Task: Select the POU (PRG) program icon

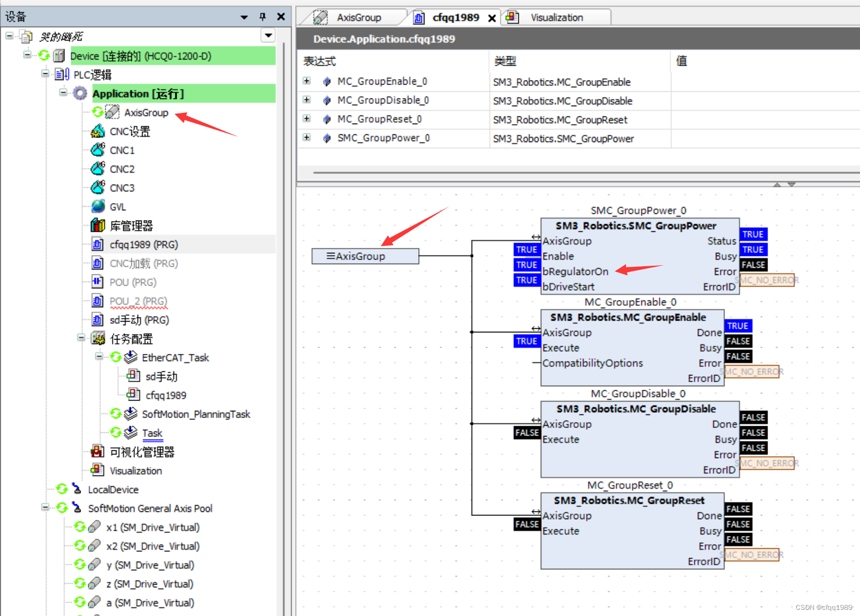Action: [x=97, y=282]
